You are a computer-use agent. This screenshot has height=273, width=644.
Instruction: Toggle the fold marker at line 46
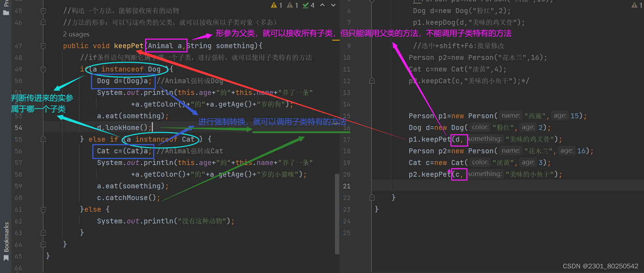[x=43, y=23]
